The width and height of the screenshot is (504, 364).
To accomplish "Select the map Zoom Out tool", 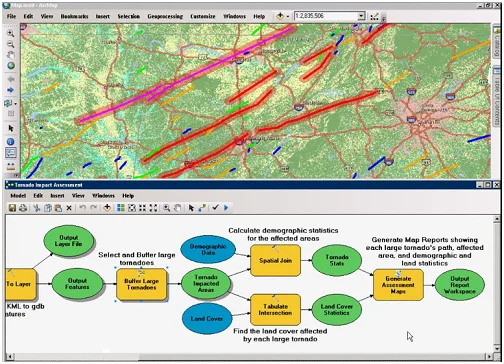I will point(11,44).
